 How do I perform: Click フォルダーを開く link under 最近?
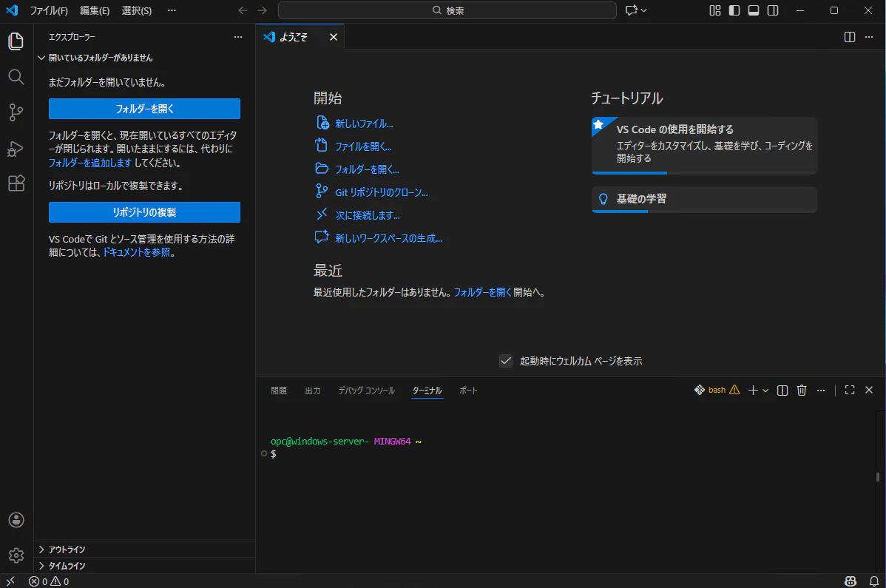pyautogui.click(x=482, y=293)
